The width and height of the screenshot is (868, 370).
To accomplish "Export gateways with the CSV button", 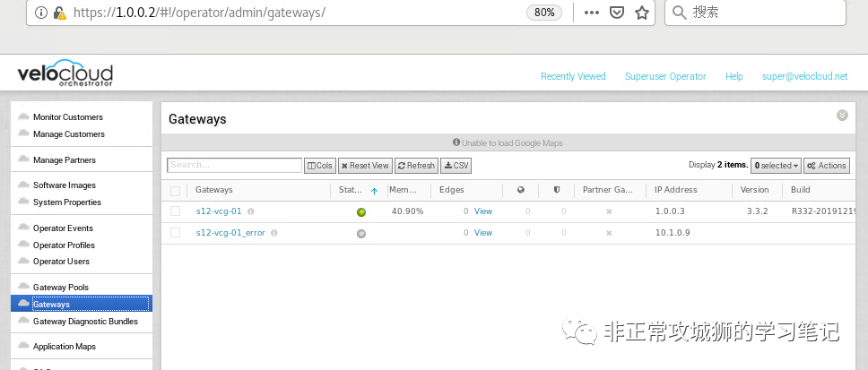I will pos(456,166).
